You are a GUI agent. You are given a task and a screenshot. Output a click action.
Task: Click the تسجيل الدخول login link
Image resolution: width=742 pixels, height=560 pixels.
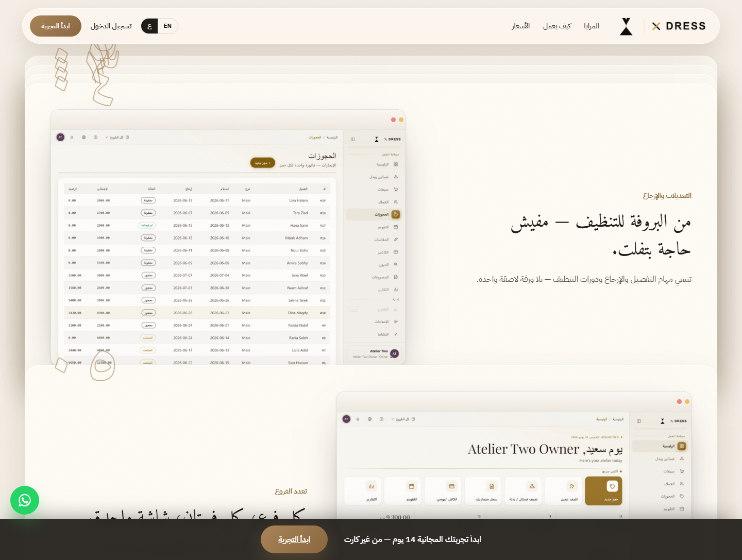pyautogui.click(x=111, y=26)
